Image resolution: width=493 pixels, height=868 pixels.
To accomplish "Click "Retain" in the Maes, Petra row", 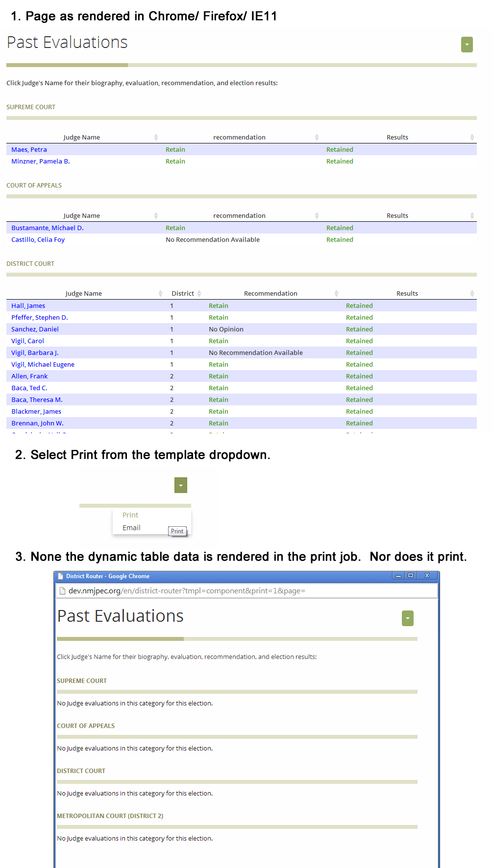I will click(175, 149).
